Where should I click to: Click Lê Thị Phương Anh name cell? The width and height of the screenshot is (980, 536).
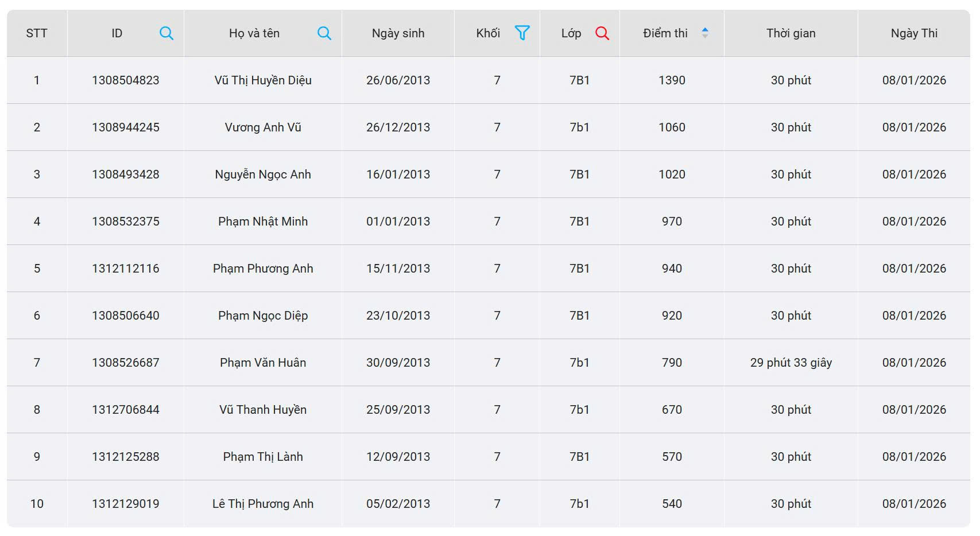pos(263,504)
